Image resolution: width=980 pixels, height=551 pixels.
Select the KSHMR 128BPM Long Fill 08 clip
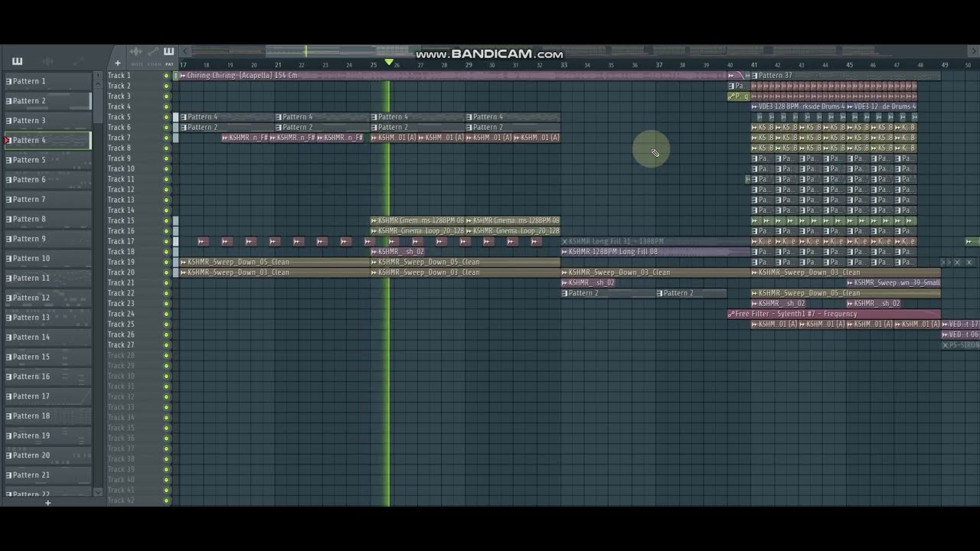656,252
